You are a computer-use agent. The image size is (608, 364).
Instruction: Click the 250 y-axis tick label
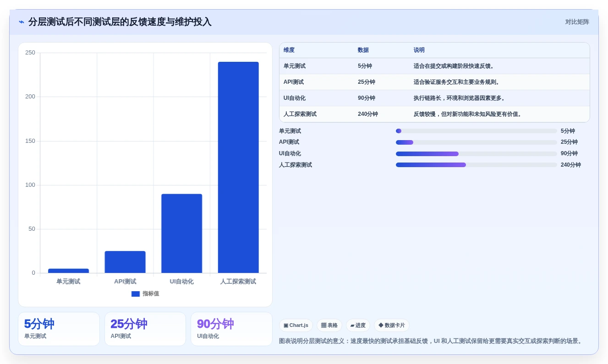30,53
